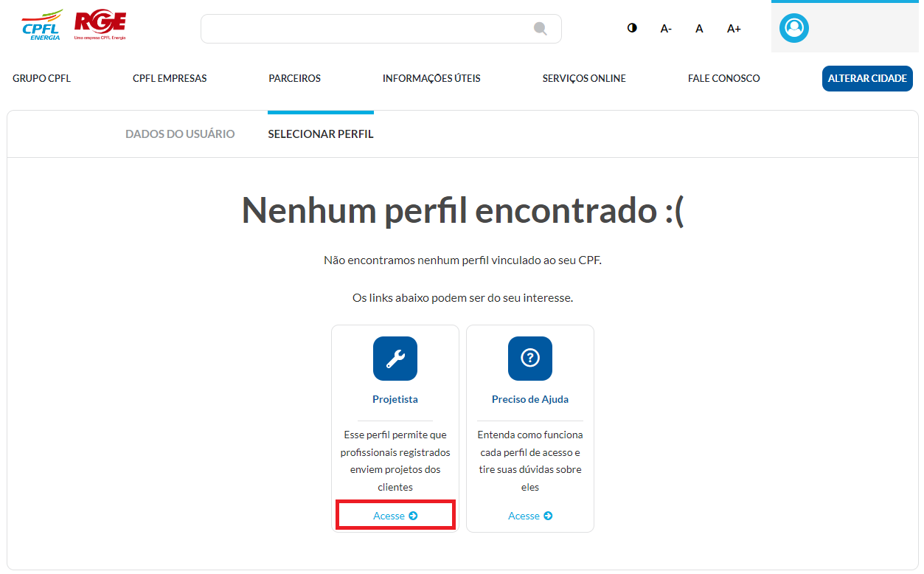Image resolution: width=924 pixels, height=574 pixels.
Task: Open the CPFL Empresas menu
Action: [170, 78]
